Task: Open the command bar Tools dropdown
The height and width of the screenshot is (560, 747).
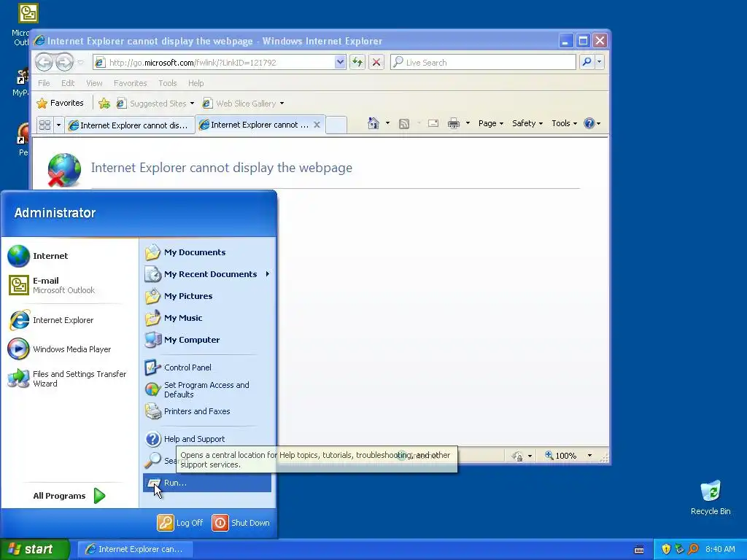Action: tap(564, 123)
